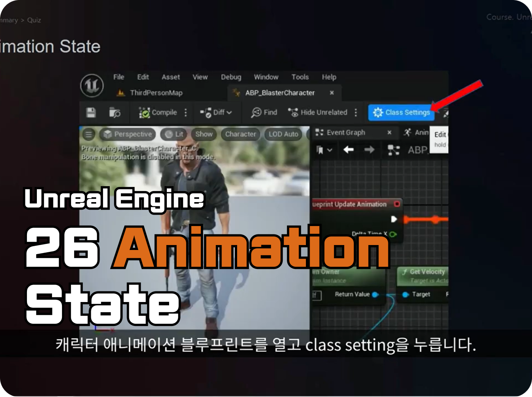
Task: Open the Lit view mode dropdown
Action: tap(174, 134)
